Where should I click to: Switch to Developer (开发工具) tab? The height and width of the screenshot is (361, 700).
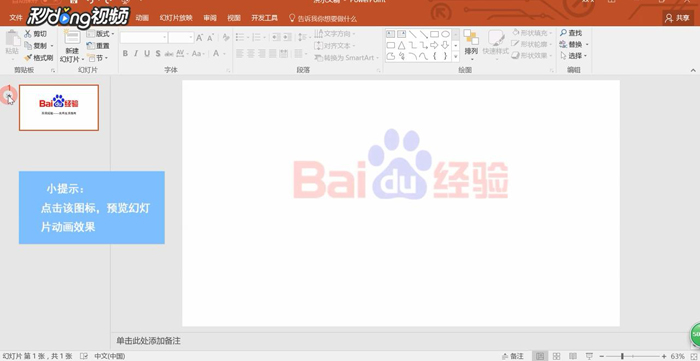265,18
